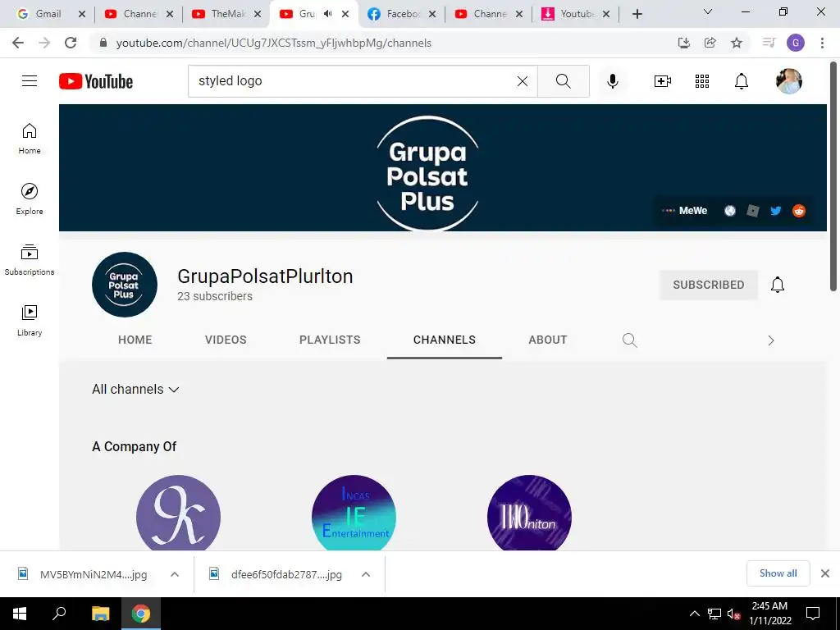Expand options for MV5BYmNiN2M4 download
This screenshot has width=840, height=630.
tap(174, 574)
